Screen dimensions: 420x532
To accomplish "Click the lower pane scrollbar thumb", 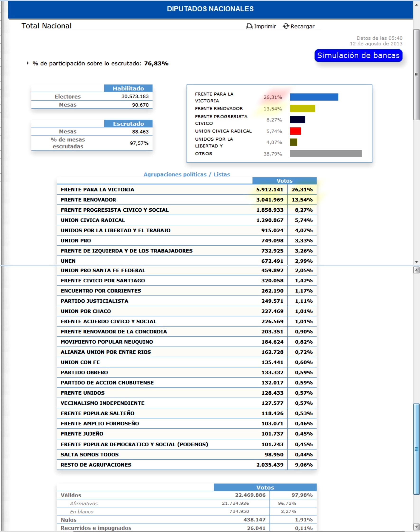I will (416, 448).
